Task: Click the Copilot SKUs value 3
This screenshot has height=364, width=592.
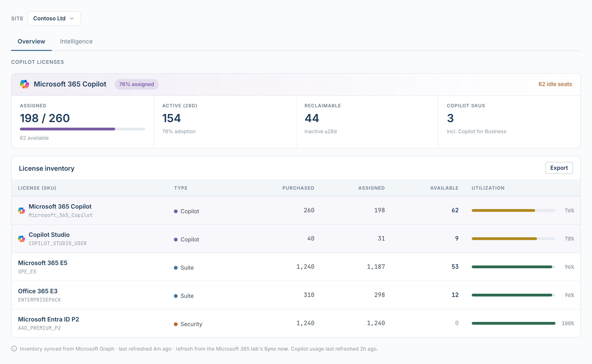Action: coord(450,118)
